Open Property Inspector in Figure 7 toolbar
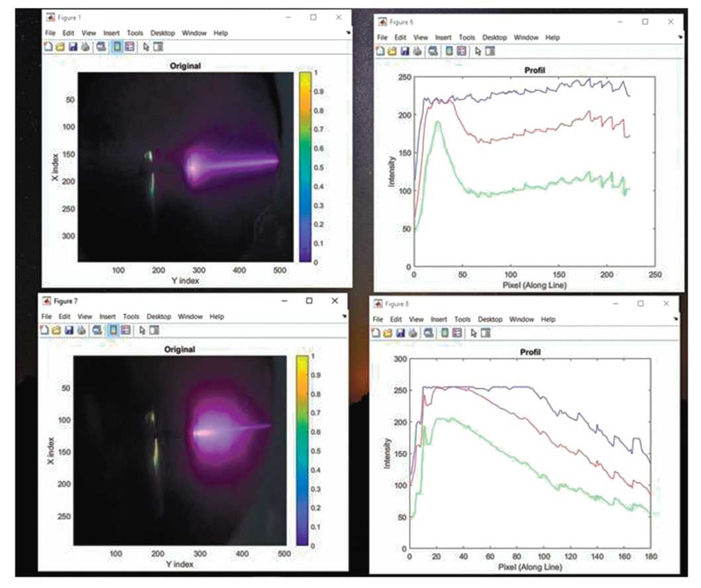This screenshot has width=701, height=588. (154, 330)
